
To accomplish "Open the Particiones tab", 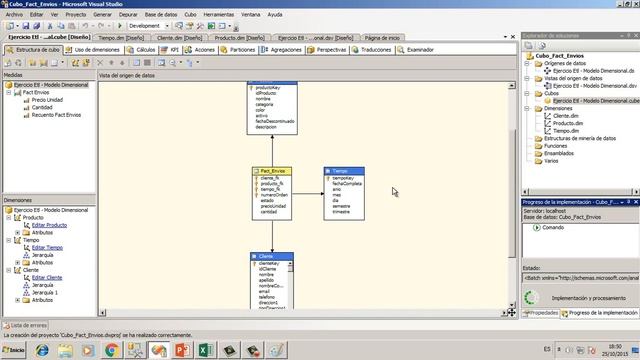I will pyautogui.click(x=238, y=50).
